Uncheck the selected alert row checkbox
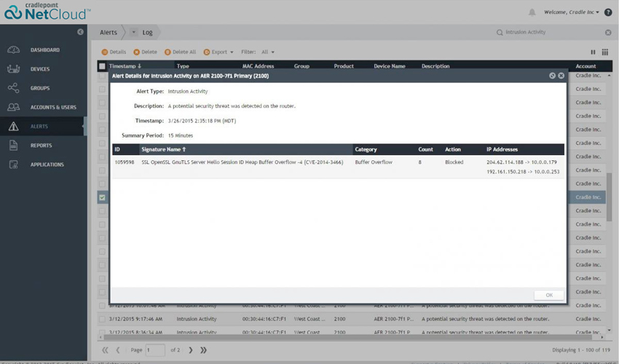 coord(102,197)
